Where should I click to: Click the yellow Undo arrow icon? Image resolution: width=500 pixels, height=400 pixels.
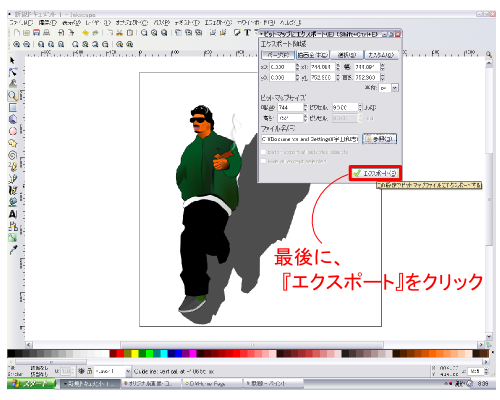(85, 32)
